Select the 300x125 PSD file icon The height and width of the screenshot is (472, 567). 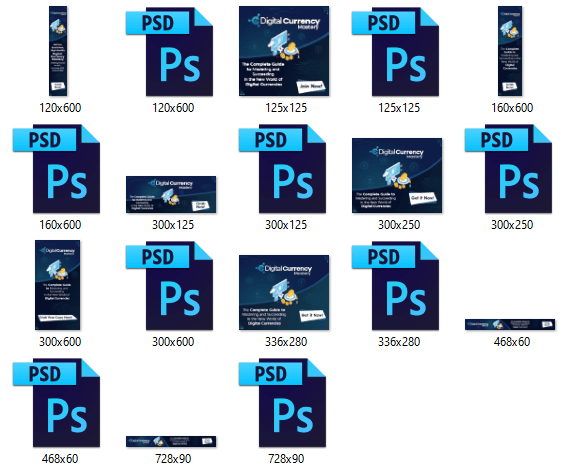point(282,169)
